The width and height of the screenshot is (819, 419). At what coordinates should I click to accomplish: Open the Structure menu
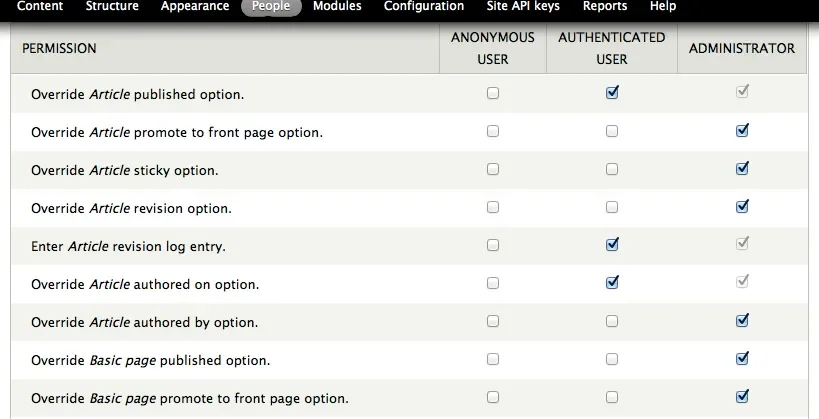click(112, 6)
